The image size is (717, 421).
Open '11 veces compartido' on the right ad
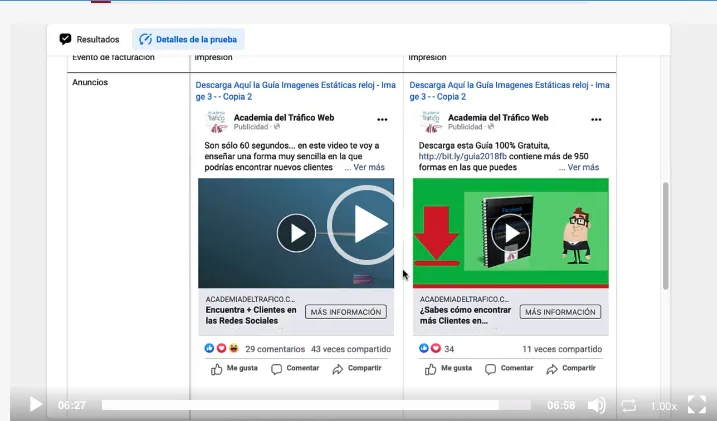[x=562, y=349]
